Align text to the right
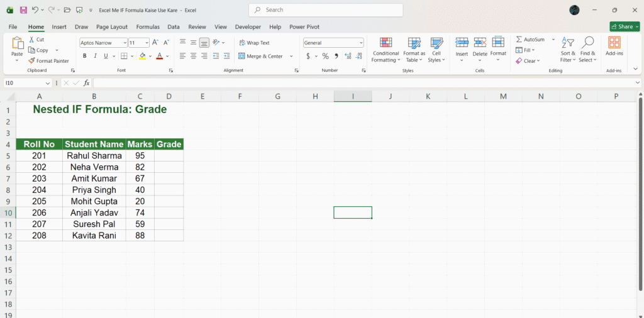Screen dimensions: 644x318 tap(204, 56)
